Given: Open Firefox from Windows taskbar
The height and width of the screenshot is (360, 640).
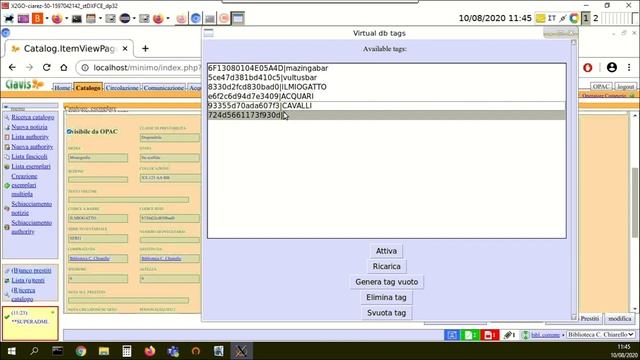Looking at the screenshot, I should (150, 351).
